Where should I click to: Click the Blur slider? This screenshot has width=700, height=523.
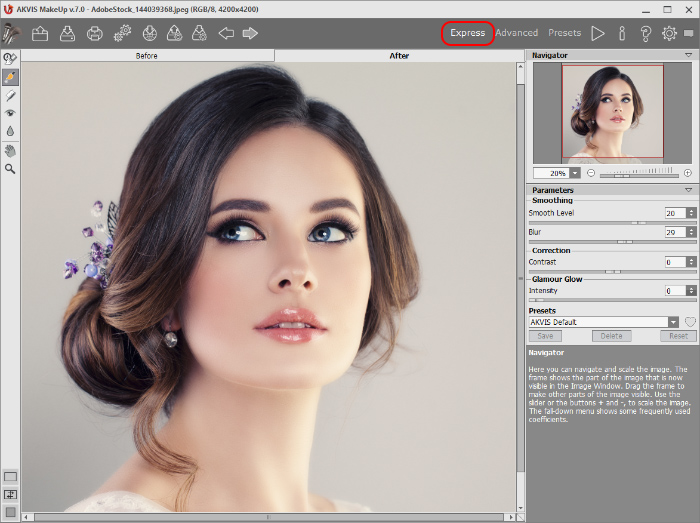tap(612, 242)
